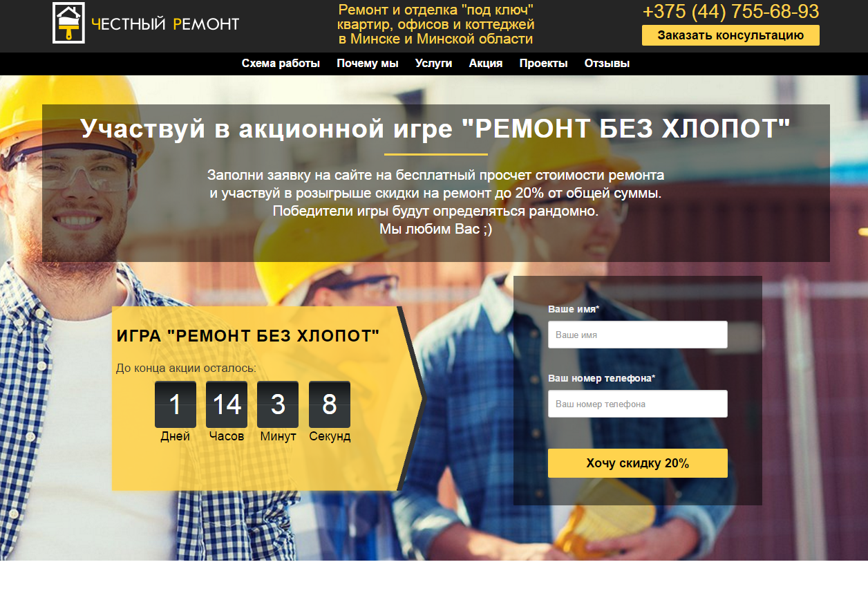Click the countdown hours tile
This screenshot has width=868, height=589.
coord(227,404)
